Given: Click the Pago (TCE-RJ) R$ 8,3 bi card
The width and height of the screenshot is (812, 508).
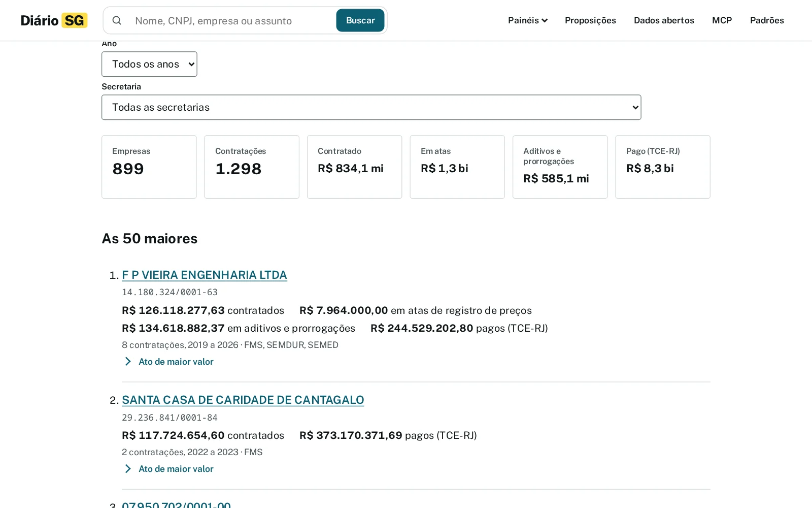Looking at the screenshot, I should [x=663, y=167].
